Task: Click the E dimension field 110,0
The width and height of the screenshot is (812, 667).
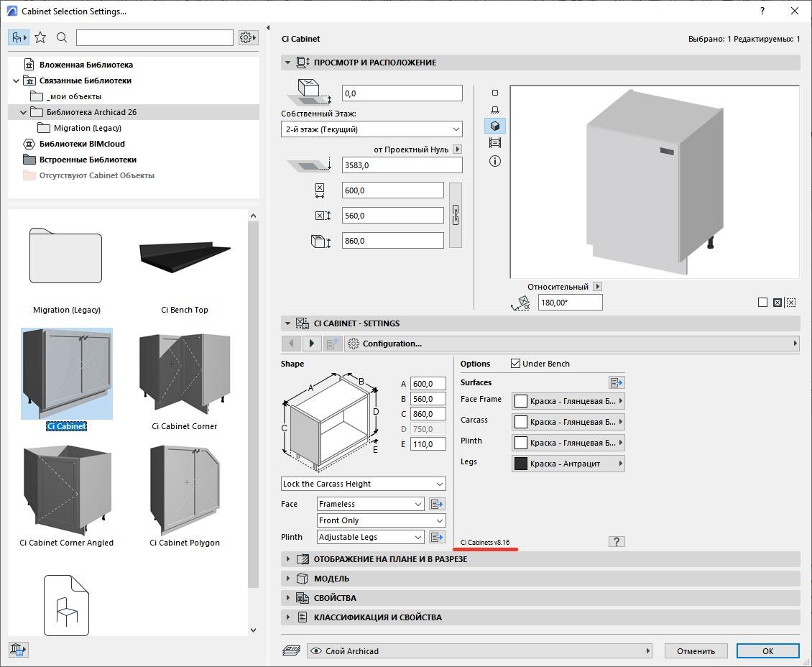Action: click(x=428, y=443)
